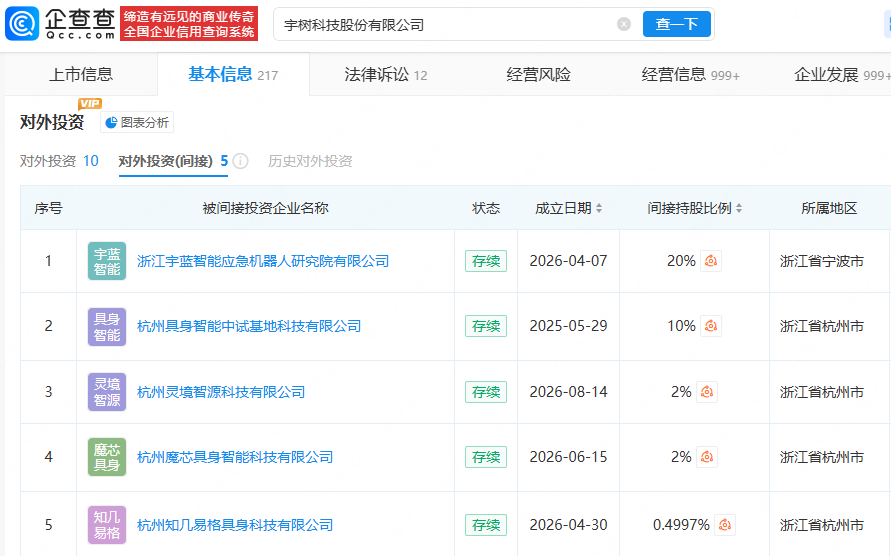Click the red slogan banner beside the logo
The image size is (891, 556).
click(x=189, y=24)
